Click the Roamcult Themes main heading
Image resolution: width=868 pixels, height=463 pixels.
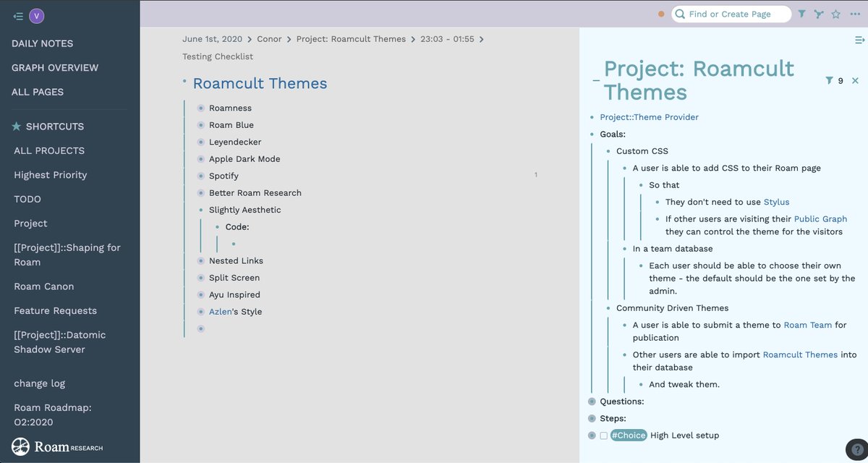pyautogui.click(x=260, y=84)
